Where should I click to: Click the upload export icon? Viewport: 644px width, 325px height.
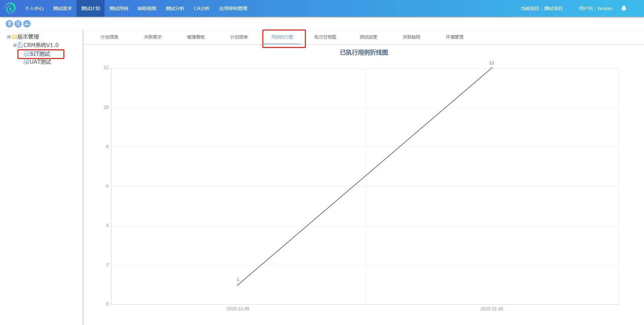(27, 24)
